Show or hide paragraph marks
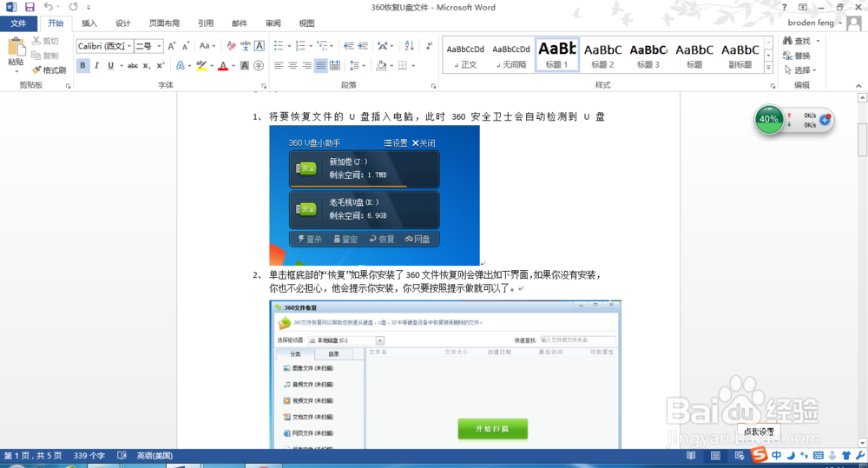Viewport: 868px width, 468px height. 430,46
